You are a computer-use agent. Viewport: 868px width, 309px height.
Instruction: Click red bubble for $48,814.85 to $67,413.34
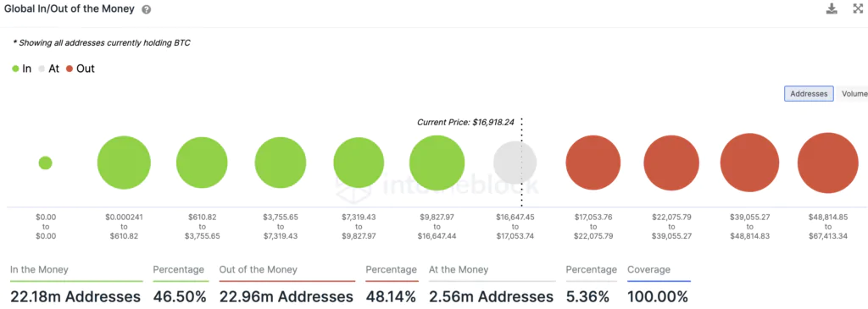pyautogui.click(x=827, y=163)
